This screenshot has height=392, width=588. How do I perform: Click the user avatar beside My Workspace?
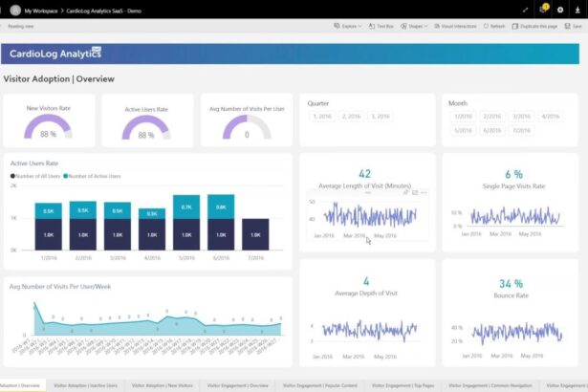click(15, 11)
